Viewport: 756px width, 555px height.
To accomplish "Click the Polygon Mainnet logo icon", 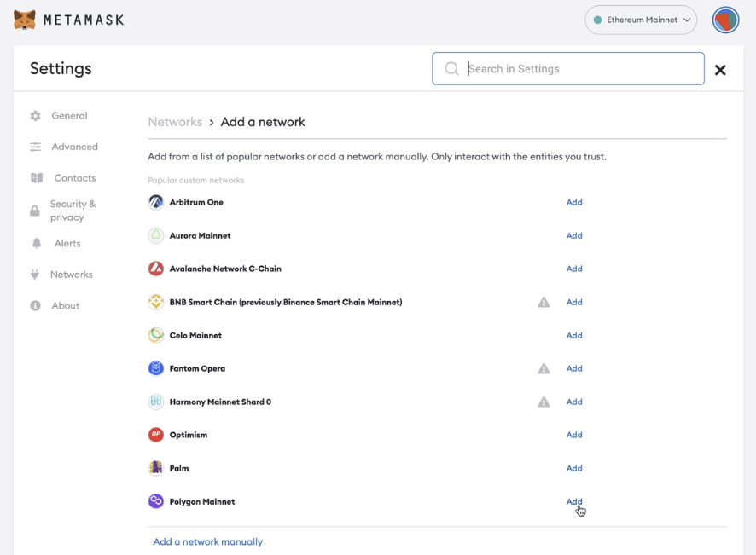I will click(156, 501).
